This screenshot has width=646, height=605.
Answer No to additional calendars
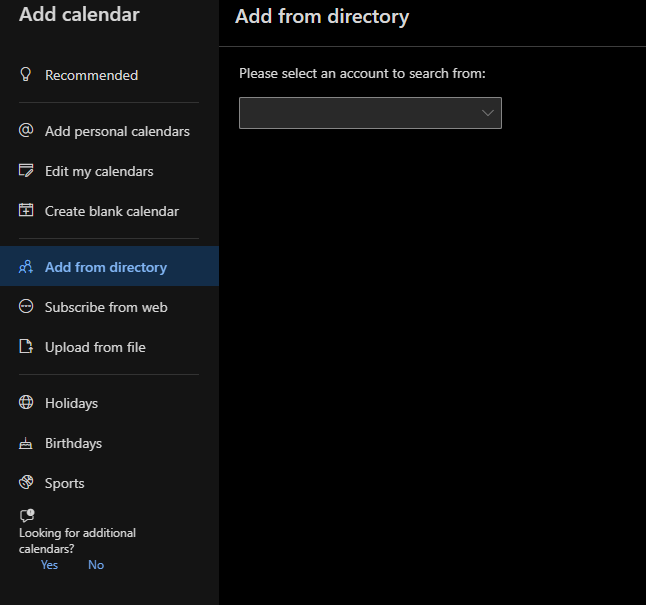[96, 565]
